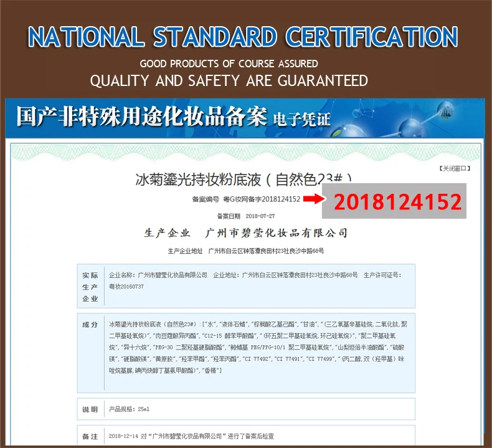Click the 备案日期 2018-07-27 text
The height and width of the screenshot is (448, 492).
pos(245,216)
